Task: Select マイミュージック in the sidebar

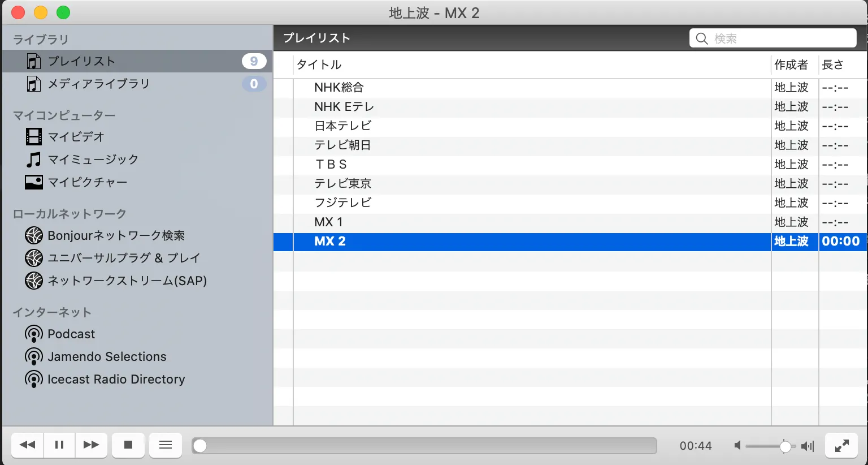Action: (93, 160)
